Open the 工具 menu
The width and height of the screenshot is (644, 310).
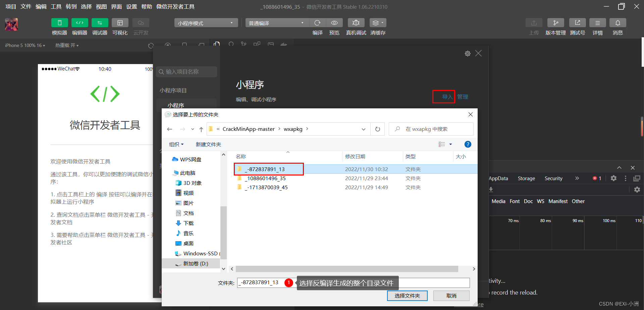tap(56, 7)
